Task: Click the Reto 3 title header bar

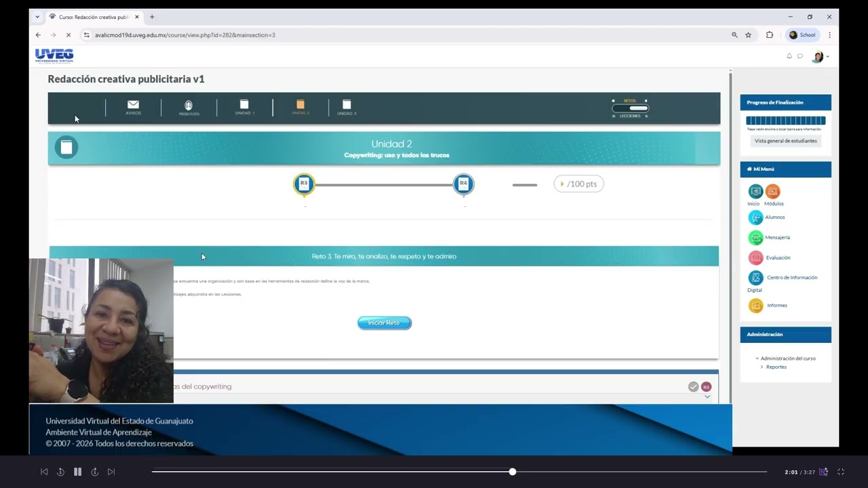Action: click(x=384, y=256)
